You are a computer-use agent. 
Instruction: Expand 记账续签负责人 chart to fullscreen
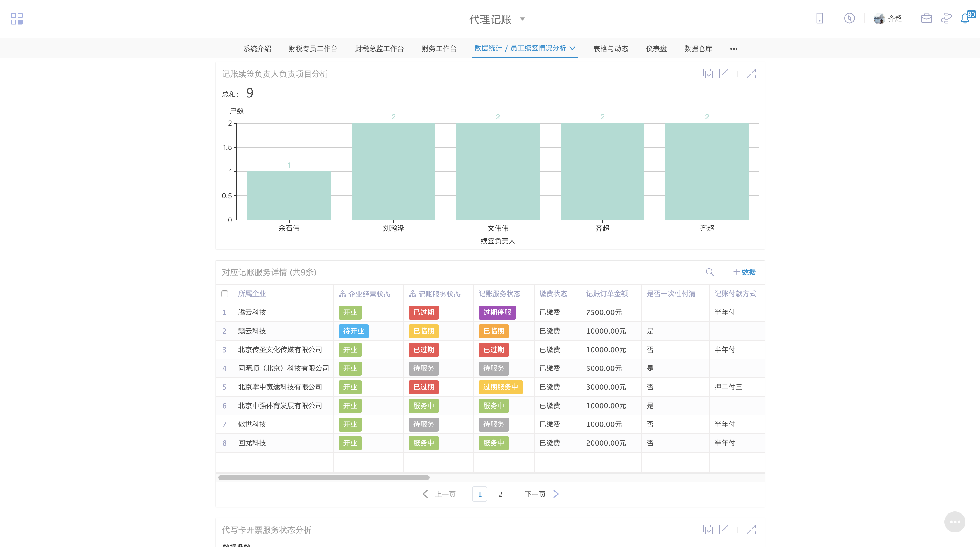[x=751, y=73]
